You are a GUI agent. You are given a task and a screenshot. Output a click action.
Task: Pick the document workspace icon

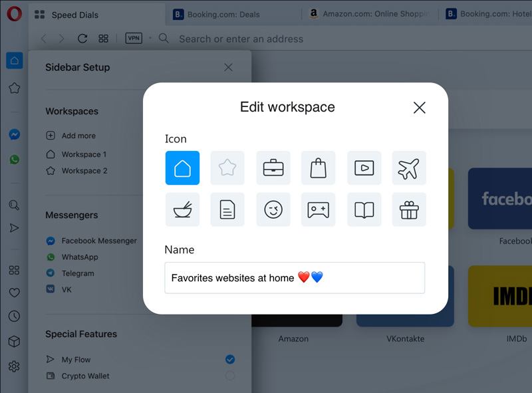pos(227,209)
